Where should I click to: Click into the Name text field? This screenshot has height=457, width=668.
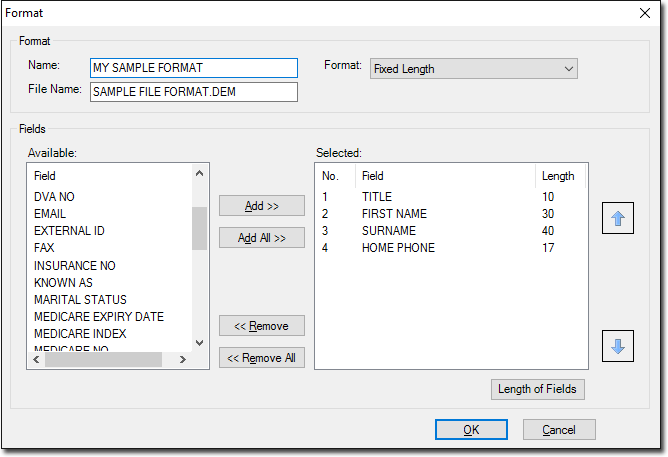click(194, 68)
